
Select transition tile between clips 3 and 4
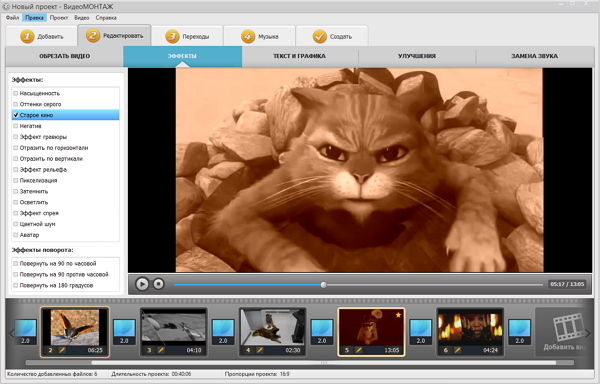(x=223, y=332)
